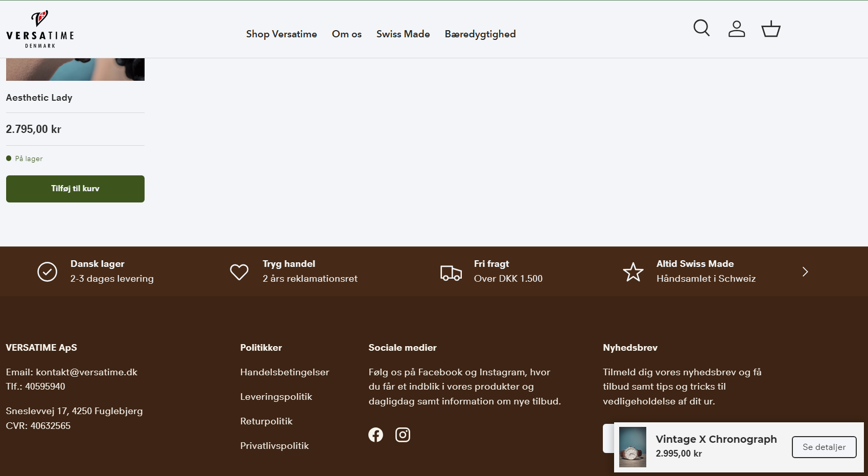
Task: Click the Versatime Denmark logo
Action: pyautogui.click(x=40, y=29)
